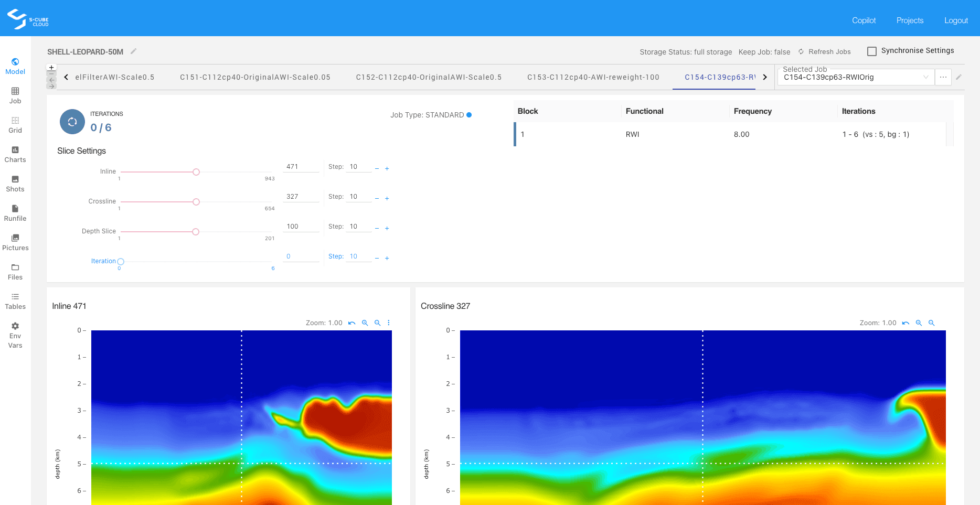Viewport: 980px width, 505px height.
Task: Decrease Inline slice with minus
Action: click(x=377, y=169)
